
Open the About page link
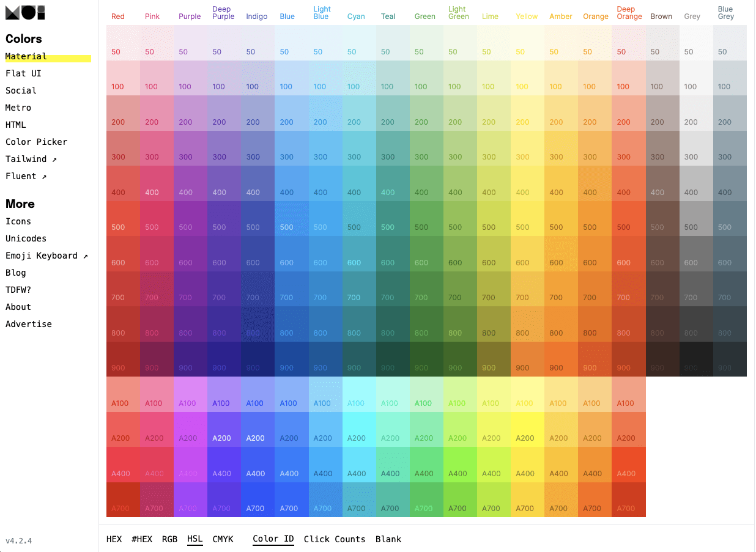18,307
